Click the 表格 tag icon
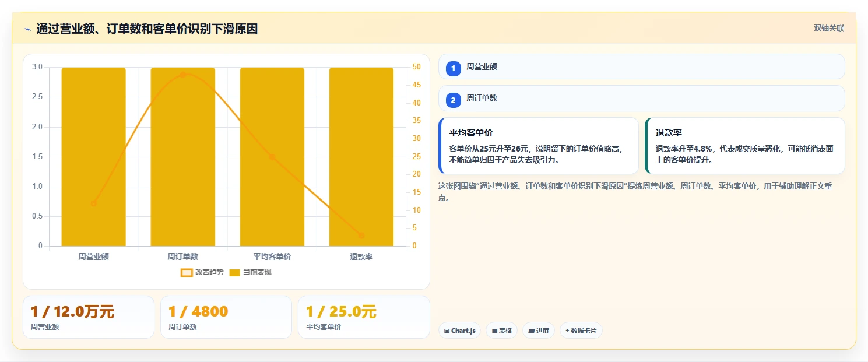 [x=494, y=331]
